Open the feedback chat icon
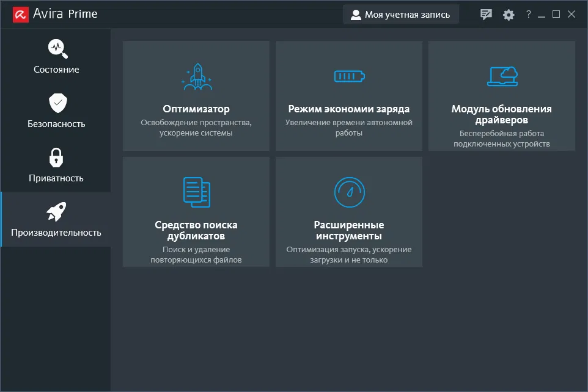The image size is (588, 392). pyautogui.click(x=486, y=15)
